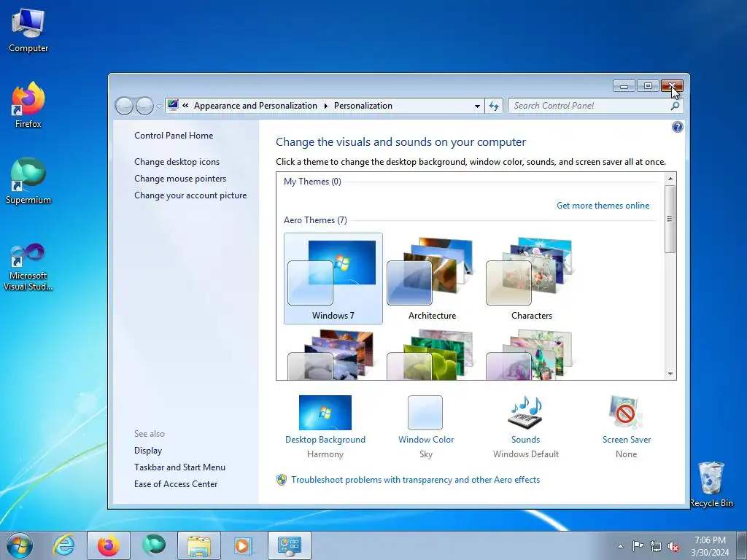The width and height of the screenshot is (747, 560).
Task: Open the Computer desktop icon
Action: tap(28, 31)
